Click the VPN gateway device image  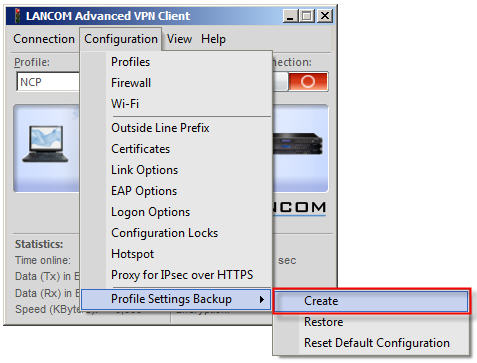[x=297, y=144]
